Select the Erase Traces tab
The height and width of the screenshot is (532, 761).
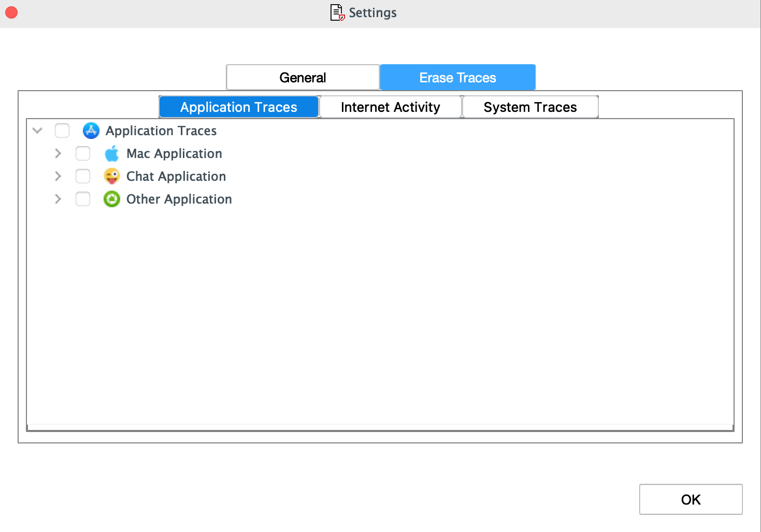pos(458,77)
